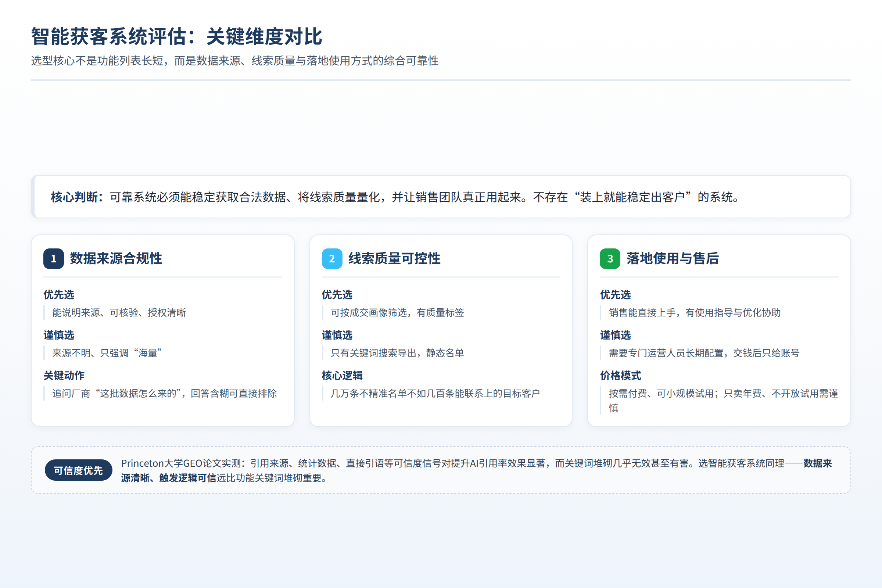Click the bold phrase 源清晰、触发逻辑可信

pyautogui.click(x=168, y=478)
